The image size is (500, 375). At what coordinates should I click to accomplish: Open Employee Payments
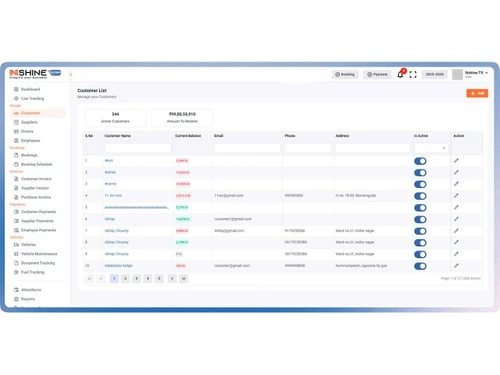[x=38, y=230]
